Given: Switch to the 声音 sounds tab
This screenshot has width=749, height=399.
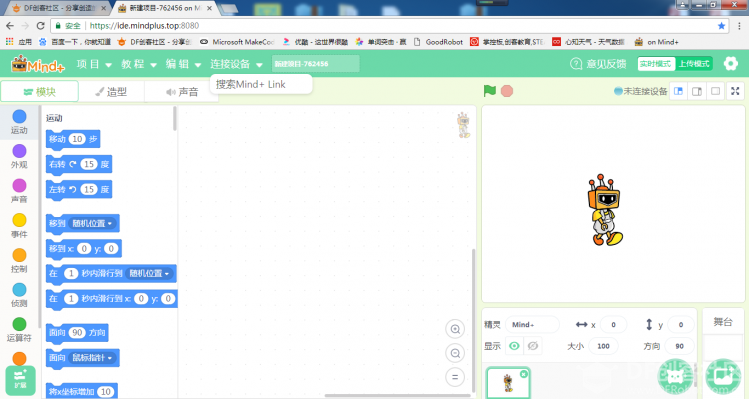Looking at the screenshot, I should click(182, 92).
